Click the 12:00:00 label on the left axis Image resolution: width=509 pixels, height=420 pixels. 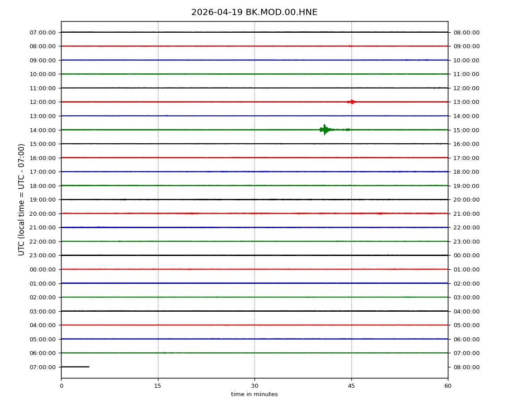(x=43, y=102)
